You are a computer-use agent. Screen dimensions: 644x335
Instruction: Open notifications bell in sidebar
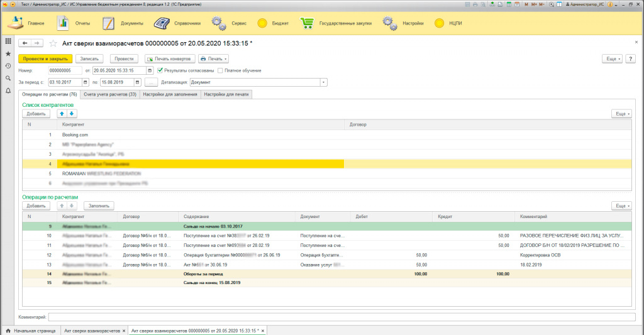(8, 91)
